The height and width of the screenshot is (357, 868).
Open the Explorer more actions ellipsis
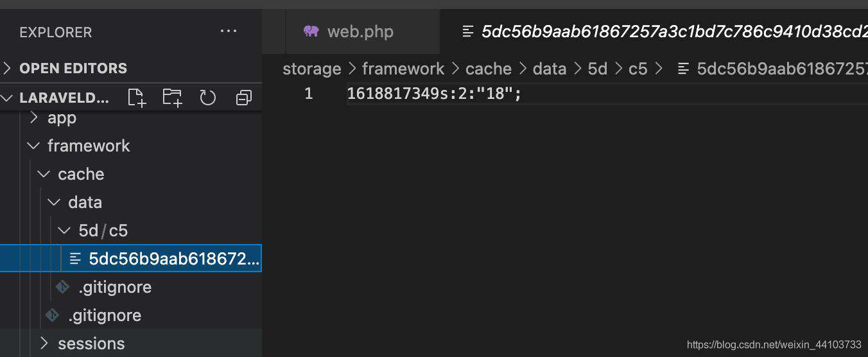click(229, 31)
